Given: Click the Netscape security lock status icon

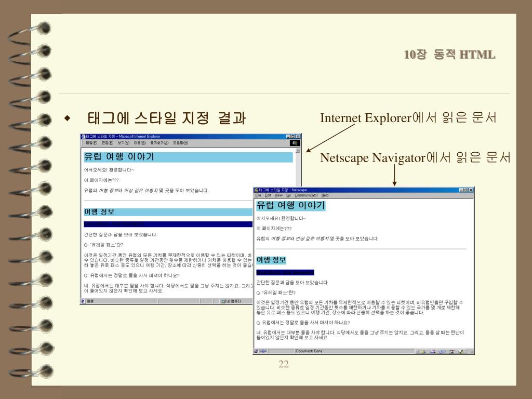Looking at the screenshot, I should point(257,351).
